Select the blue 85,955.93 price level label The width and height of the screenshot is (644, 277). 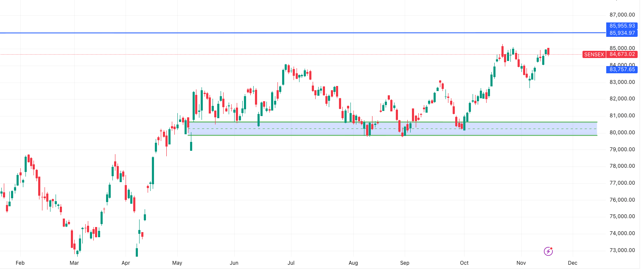click(621, 26)
